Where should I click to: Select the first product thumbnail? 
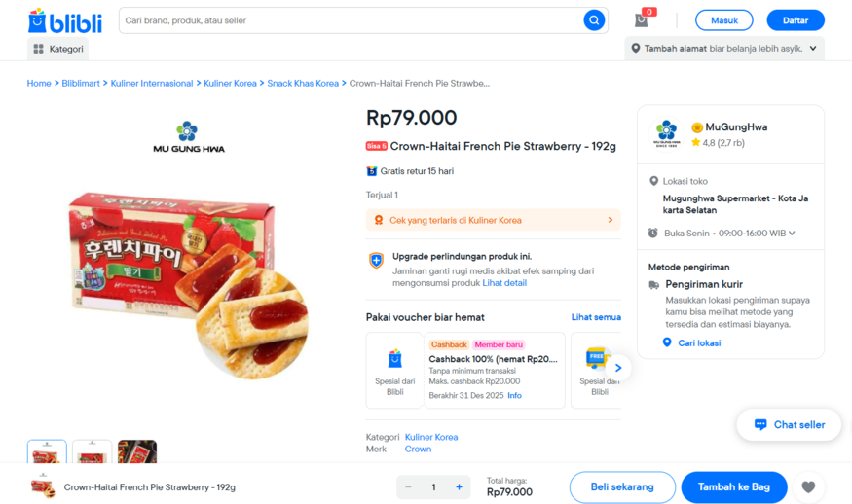47,452
